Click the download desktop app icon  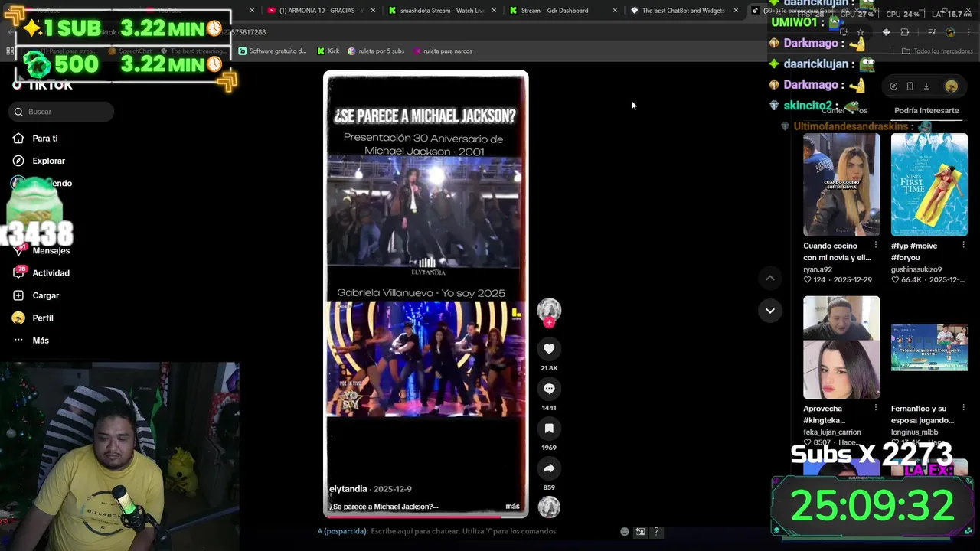click(926, 86)
